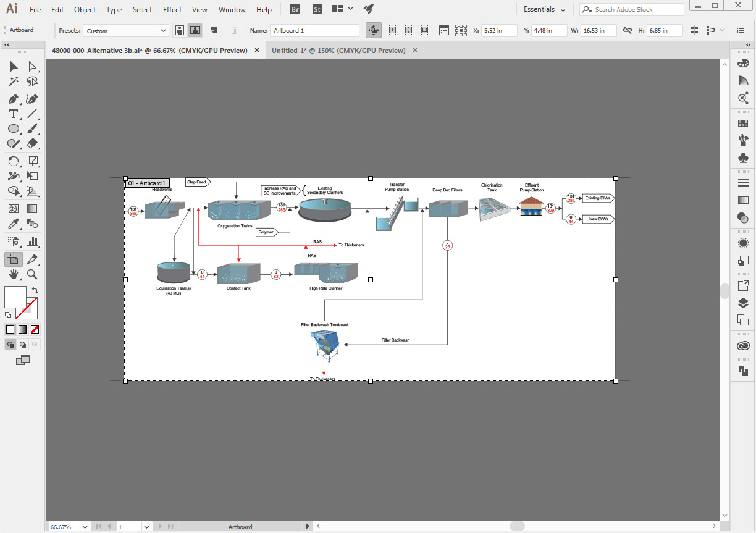Toggle constrain width and height proportions
This screenshot has width=756, height=533.
point(627,30)
